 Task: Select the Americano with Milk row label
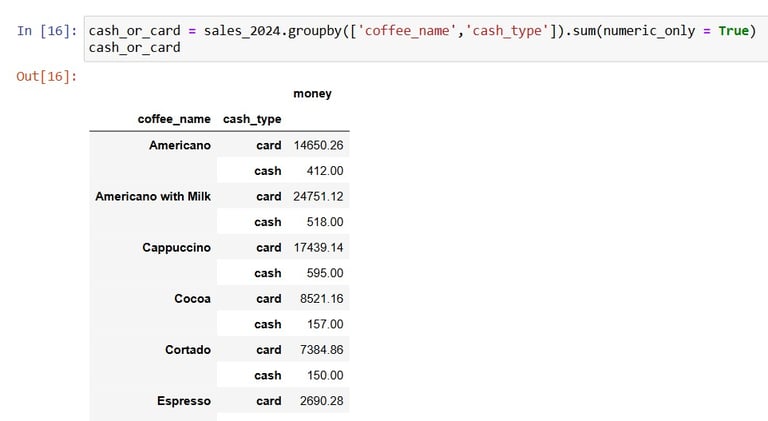tap(153, 196)
